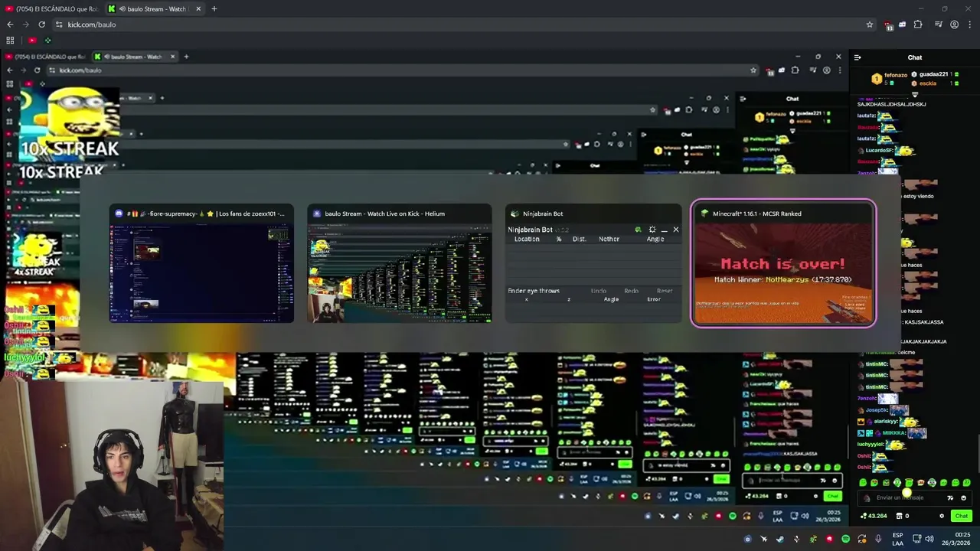Open alariskyy's username in chat
Screen dimensions: 980x551
pos(887,422)
